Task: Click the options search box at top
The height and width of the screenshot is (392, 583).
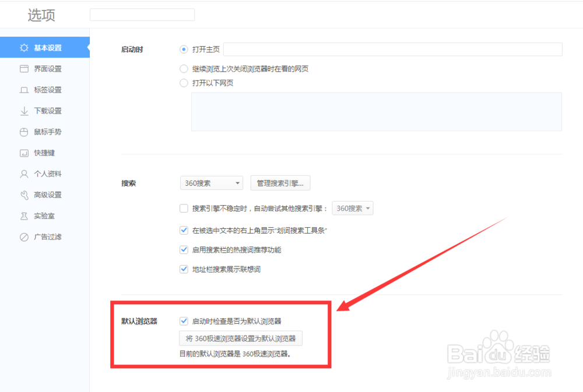Action: tap(142, 15)
